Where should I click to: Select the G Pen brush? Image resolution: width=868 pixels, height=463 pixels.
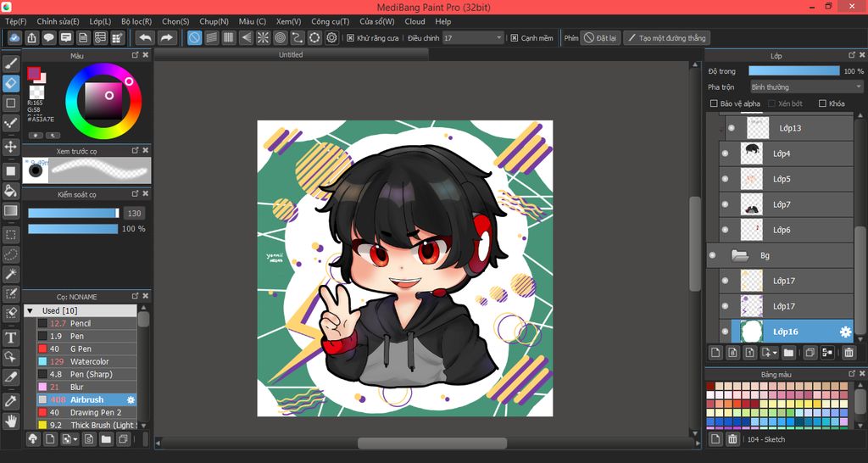[86, 349]
